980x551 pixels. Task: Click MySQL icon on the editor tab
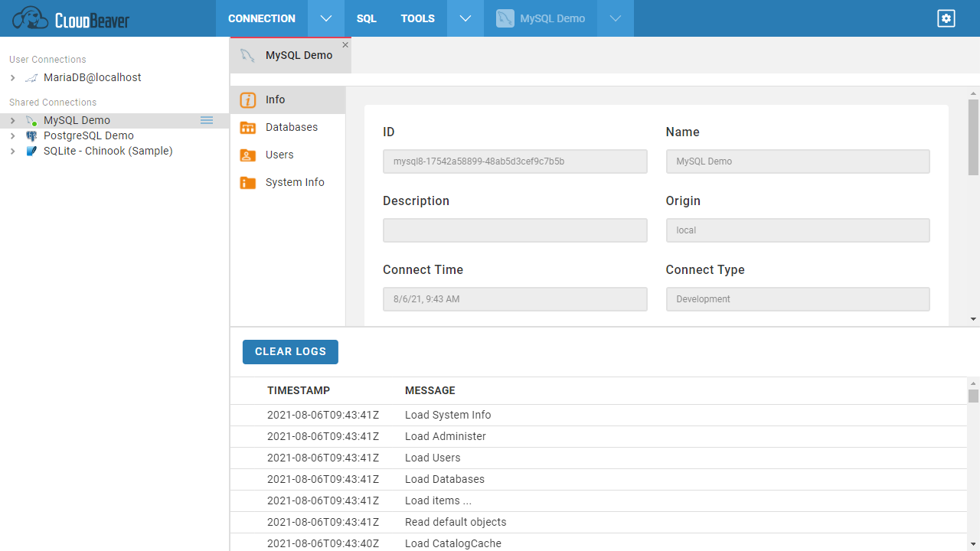[x=247, y=55]
